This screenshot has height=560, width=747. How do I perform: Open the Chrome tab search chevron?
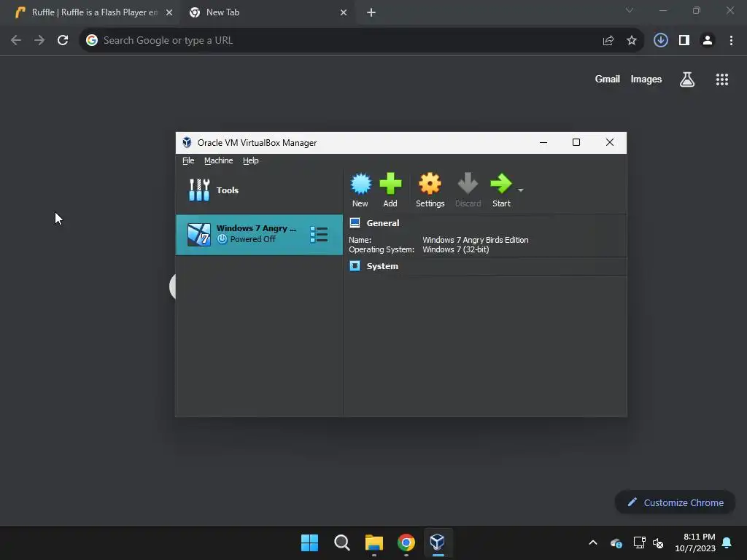[x=630, y=10]
